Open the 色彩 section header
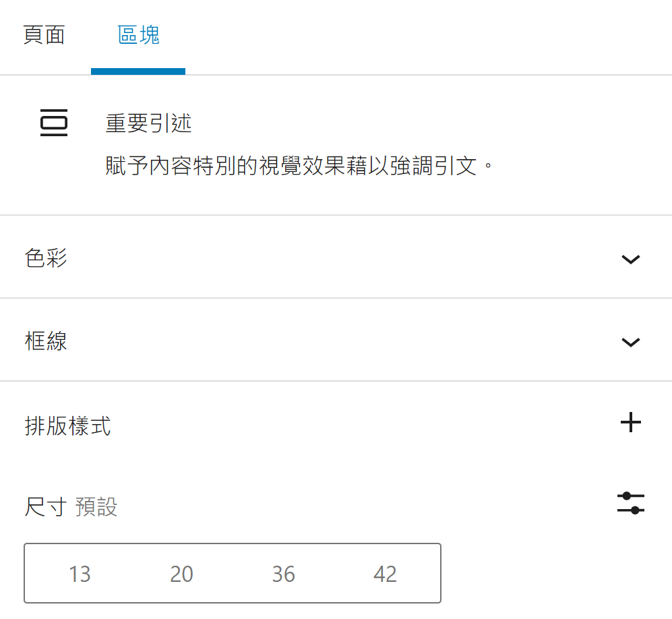The height and width of the screenshot is (619, 672). [46, 258]
